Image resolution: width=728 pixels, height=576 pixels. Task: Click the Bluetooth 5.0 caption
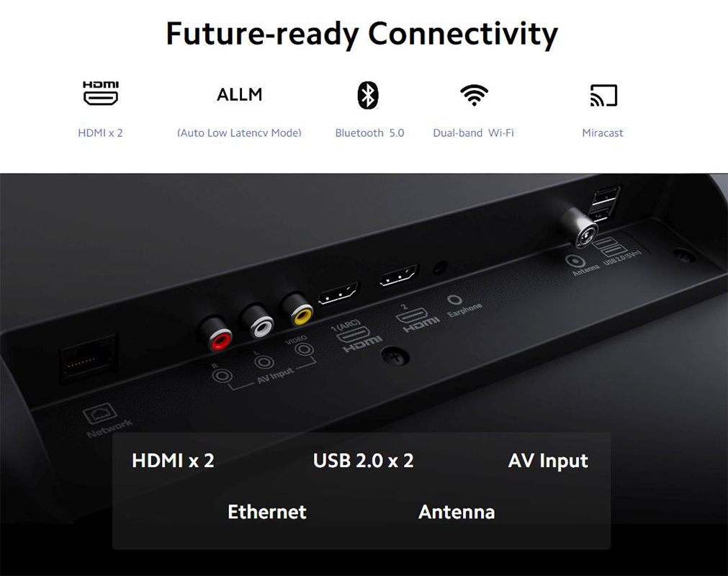coord(369,132)
